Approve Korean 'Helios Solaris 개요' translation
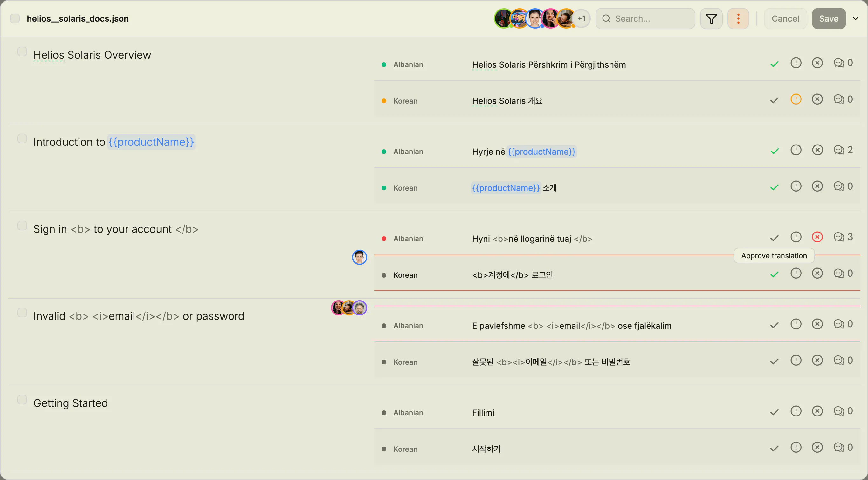This screenshot has height=480, width=868. pos(774,100)
